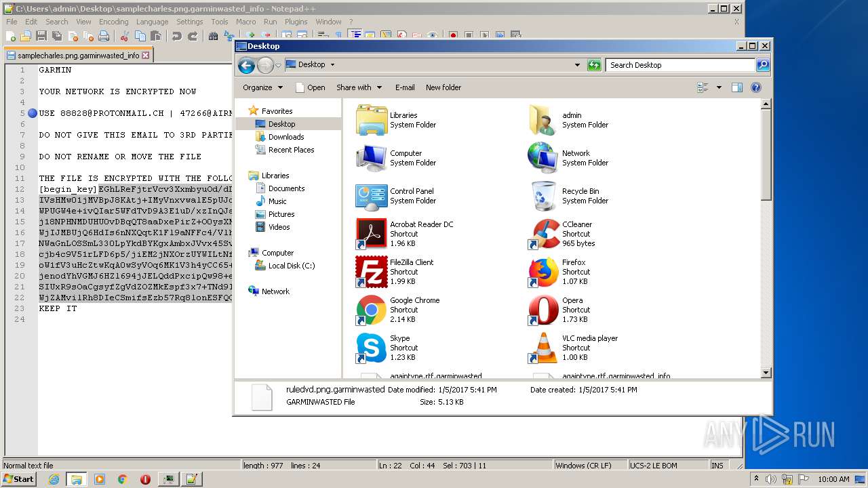Click the Close document icon in Notepad++ toolbar
The width and height of the screenshot is (868, 488).
[72, 36]
